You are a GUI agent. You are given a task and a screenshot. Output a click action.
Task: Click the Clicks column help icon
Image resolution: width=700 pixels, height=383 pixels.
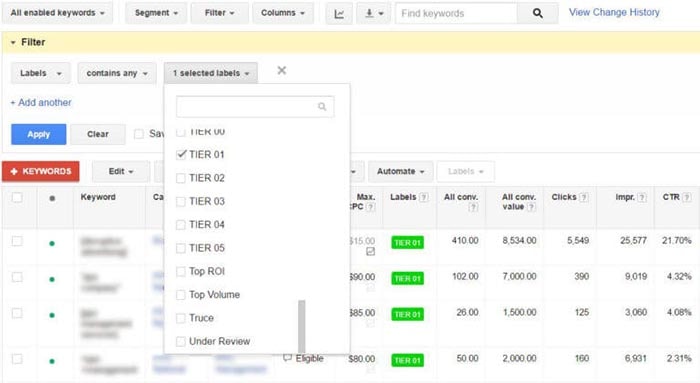pyautogui.click(x=584, y=197)
